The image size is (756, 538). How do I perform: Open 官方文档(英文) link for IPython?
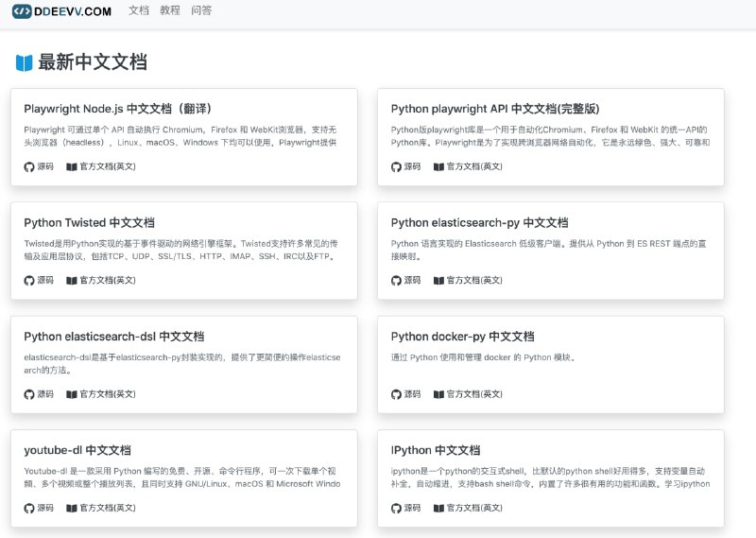pyautogui.click(x=474, y=508)
